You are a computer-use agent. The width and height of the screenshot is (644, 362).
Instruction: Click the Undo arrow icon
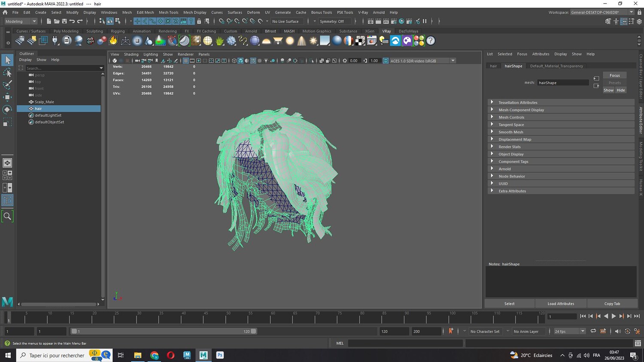coord(72,21)
